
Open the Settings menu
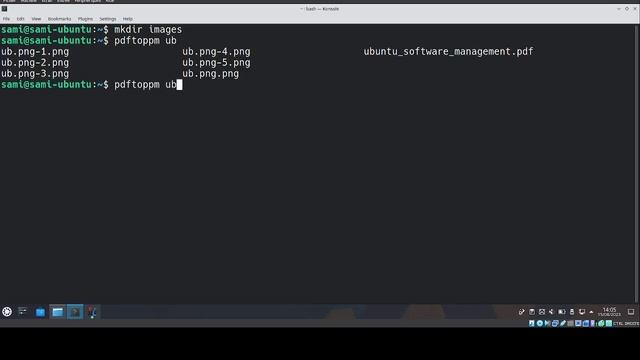tap(108, 19)
